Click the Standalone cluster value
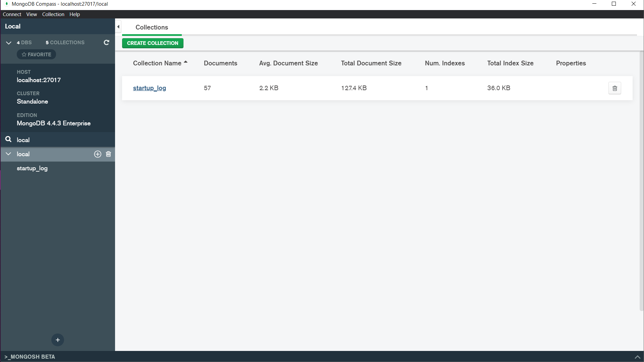 [33, 102]
